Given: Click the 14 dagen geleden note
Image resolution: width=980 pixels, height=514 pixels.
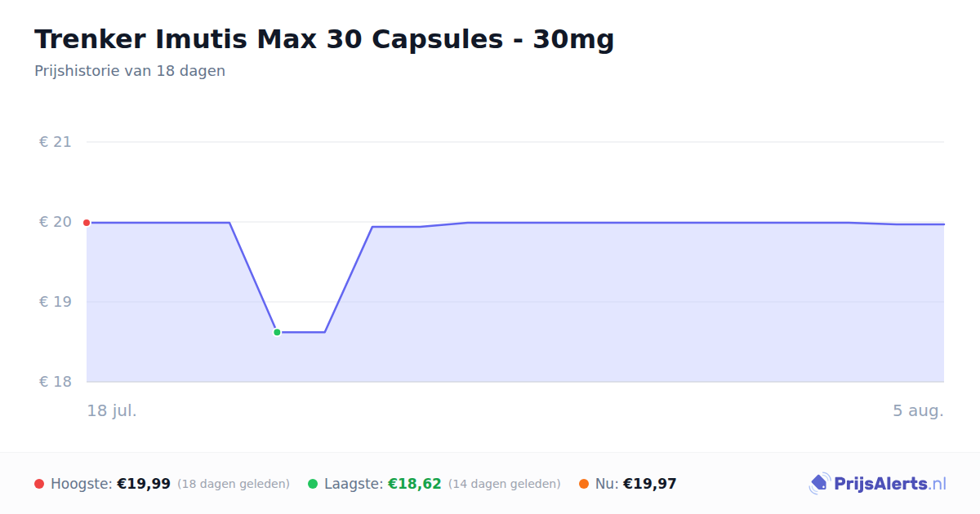Looking at the screenshot, I should [x=505, y=484].
